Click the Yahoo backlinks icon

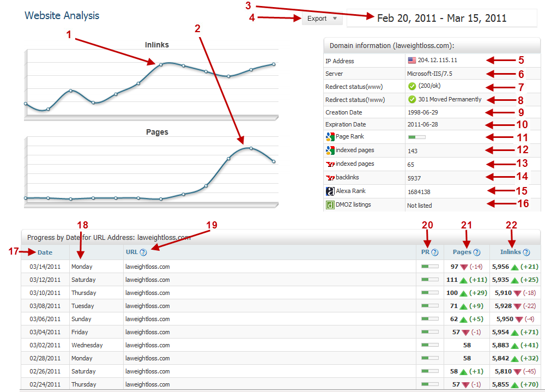(330, 178)
